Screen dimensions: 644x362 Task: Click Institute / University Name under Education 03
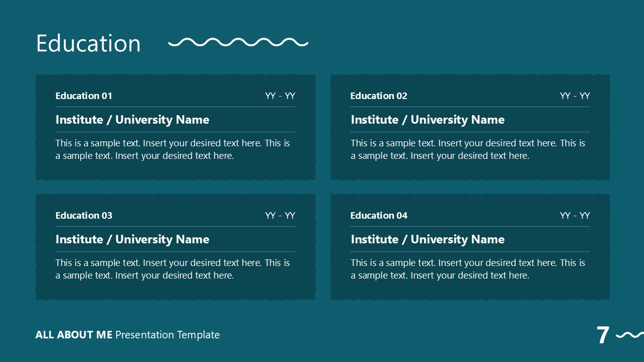(x=132, y=239)
